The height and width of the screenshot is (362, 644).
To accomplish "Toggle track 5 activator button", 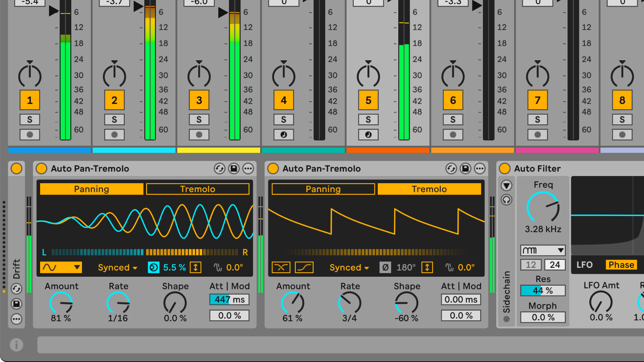I will (368, 100).
